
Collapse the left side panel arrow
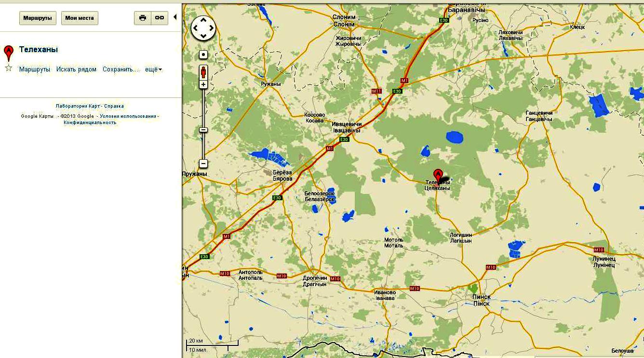click(175, 17)
